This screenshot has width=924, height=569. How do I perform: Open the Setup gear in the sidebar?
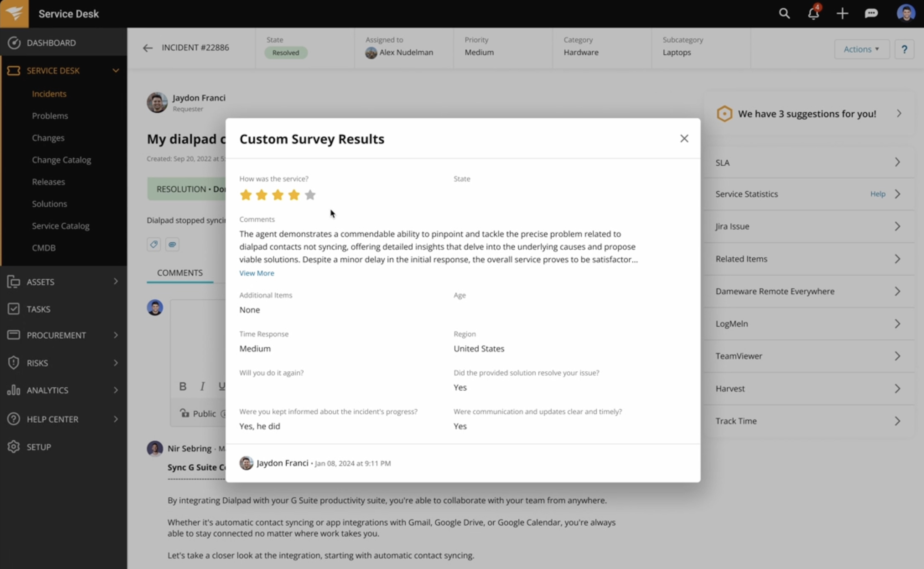coord(14,447)
